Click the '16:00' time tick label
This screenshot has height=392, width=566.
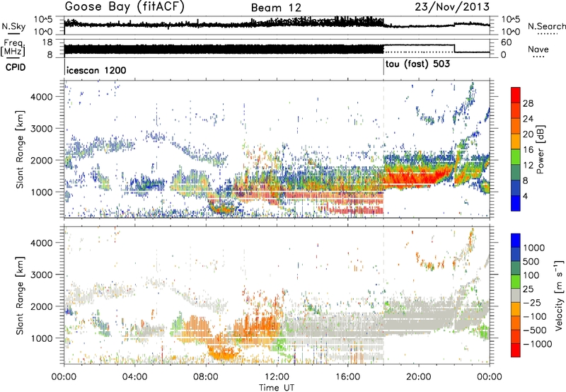(x=347, y=377)
